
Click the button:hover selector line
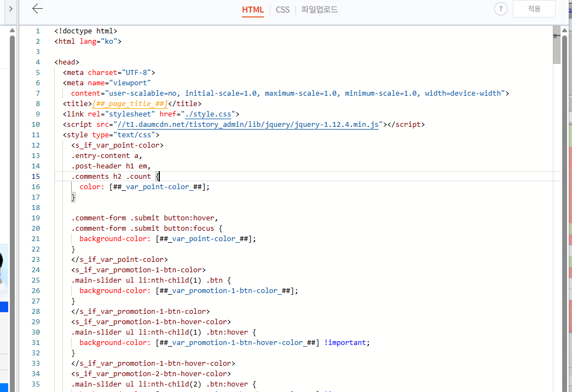[145, 218]
